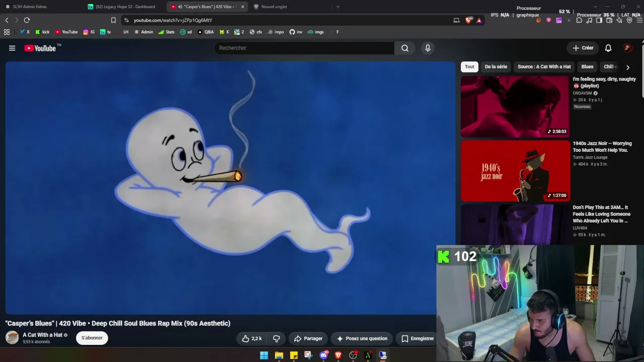Open the Créer button
644x362 pixels.
(583, 48)
